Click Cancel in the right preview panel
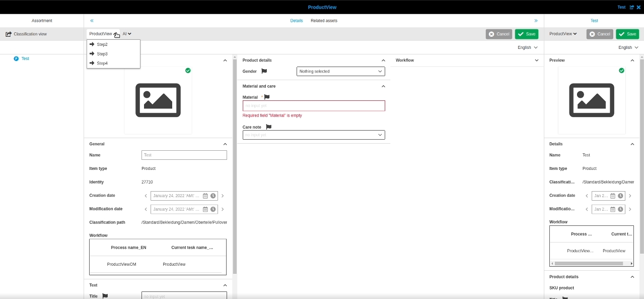Screen dimensions: 644x299 click(x=599, y=34)
